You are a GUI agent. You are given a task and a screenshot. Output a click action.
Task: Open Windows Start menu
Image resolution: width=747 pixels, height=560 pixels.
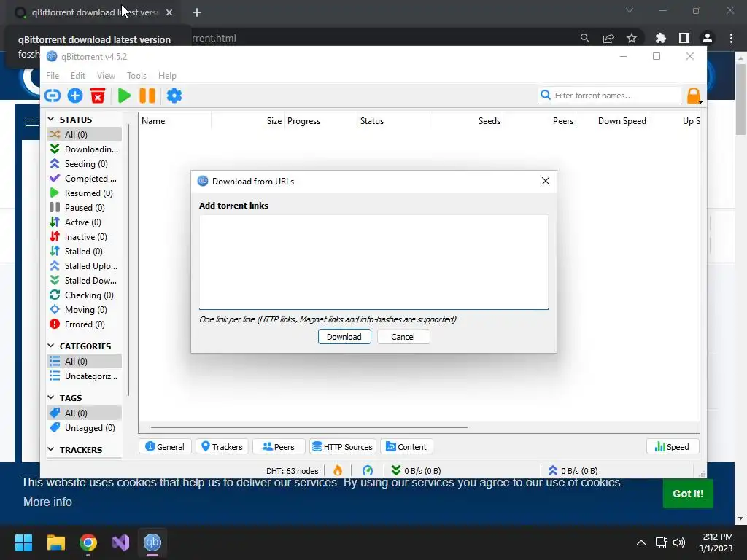coord(23,542)
